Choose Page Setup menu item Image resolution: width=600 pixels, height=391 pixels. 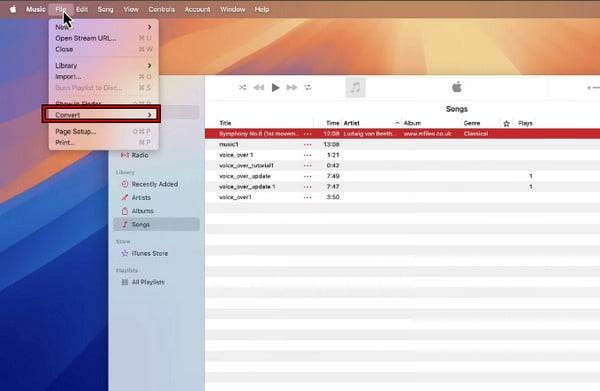pos(104,132)
